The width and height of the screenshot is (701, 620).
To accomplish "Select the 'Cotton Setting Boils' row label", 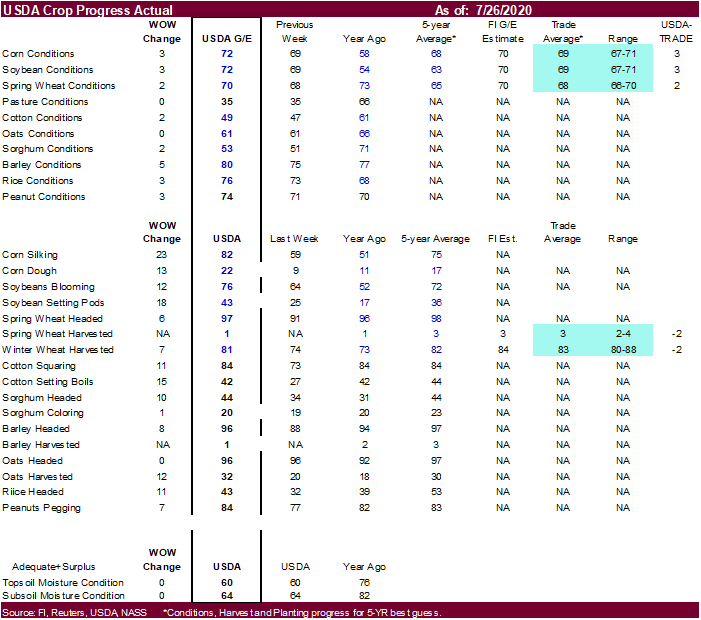I will [x=48, y=382].
